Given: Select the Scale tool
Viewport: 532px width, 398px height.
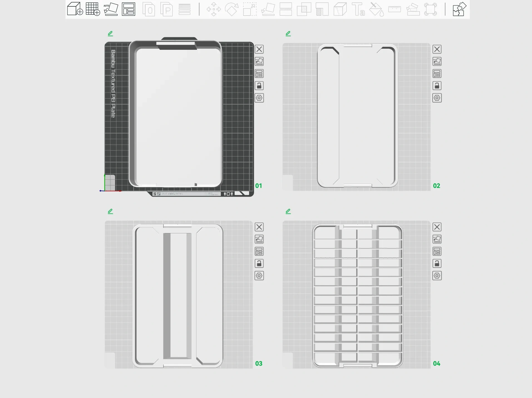Looking at the screenshot, I should (x=250, y=9).
